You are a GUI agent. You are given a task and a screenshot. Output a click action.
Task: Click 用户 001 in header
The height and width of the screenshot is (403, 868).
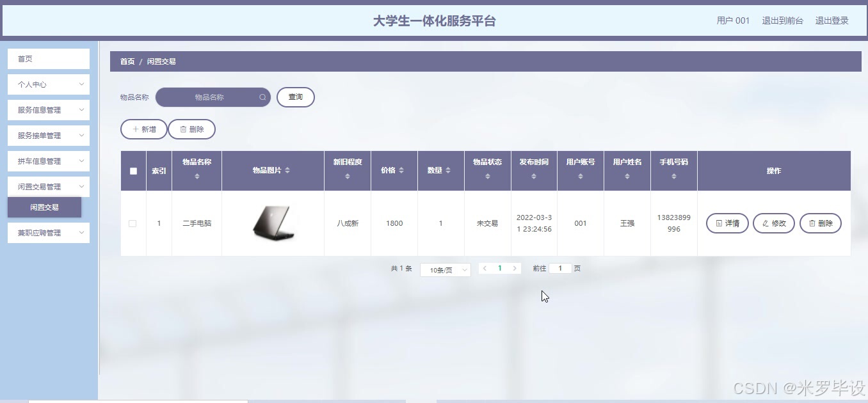tap(733, 20)
